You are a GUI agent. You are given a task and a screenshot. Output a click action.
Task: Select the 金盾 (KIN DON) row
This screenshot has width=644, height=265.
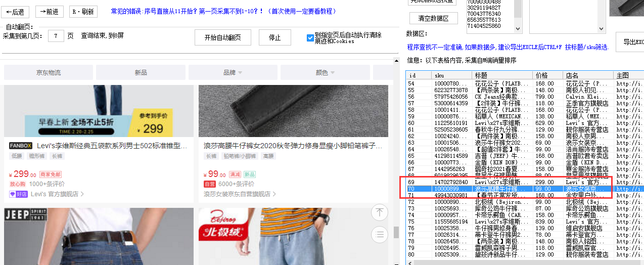pyautogui.click(x=525, y=162)
